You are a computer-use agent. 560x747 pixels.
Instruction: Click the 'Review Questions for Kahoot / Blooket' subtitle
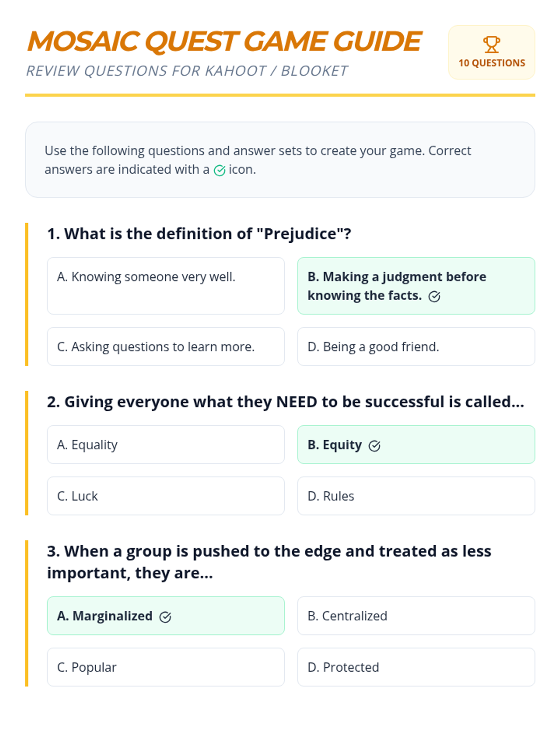point(187,70)
